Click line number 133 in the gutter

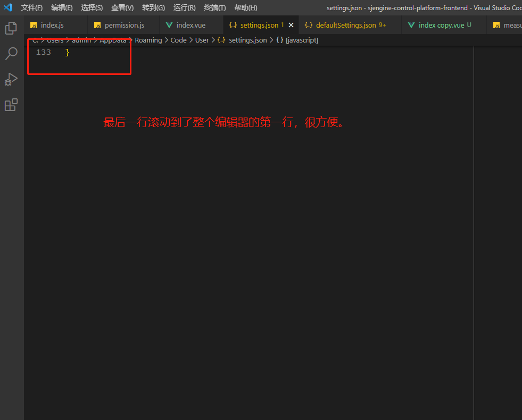(43, 52)
